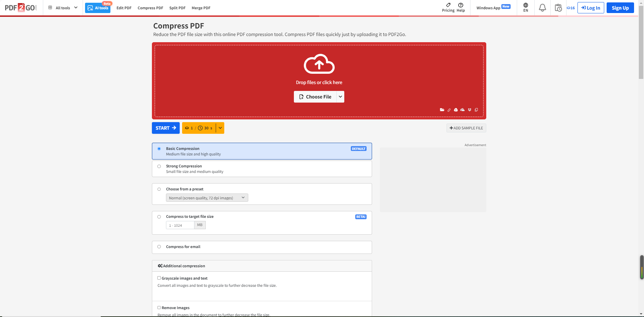The height and width of the screenshot is (317, 644).
Task: Expand the All tools menu
Action: point(63,8)
